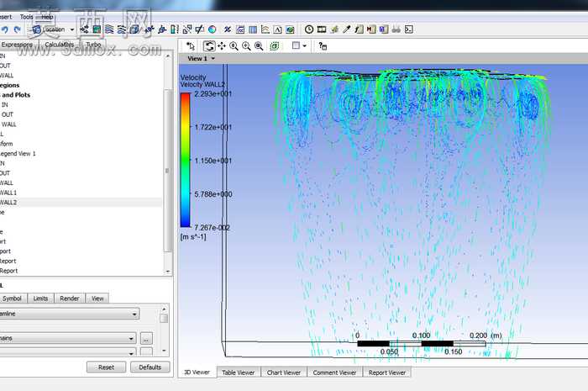
Task: Select Legend View 1 tree item
Action: click(x=18, y=154)
